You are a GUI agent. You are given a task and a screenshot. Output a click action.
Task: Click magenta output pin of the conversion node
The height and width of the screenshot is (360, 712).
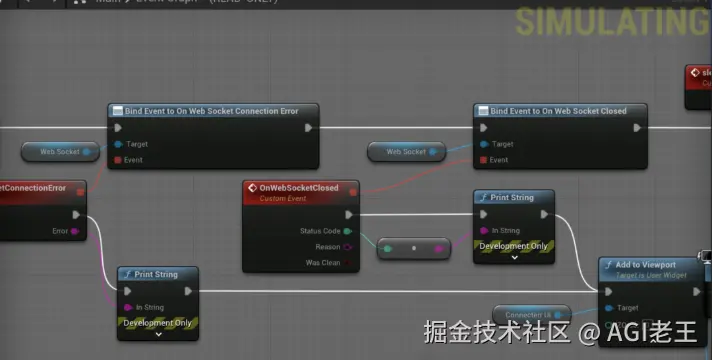[x=439, y=248]
